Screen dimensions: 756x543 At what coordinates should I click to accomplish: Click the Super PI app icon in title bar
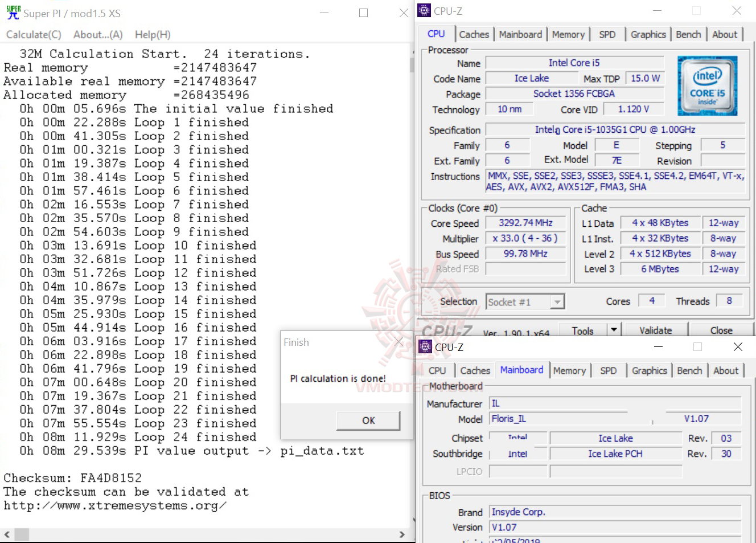tap(13, 13)
